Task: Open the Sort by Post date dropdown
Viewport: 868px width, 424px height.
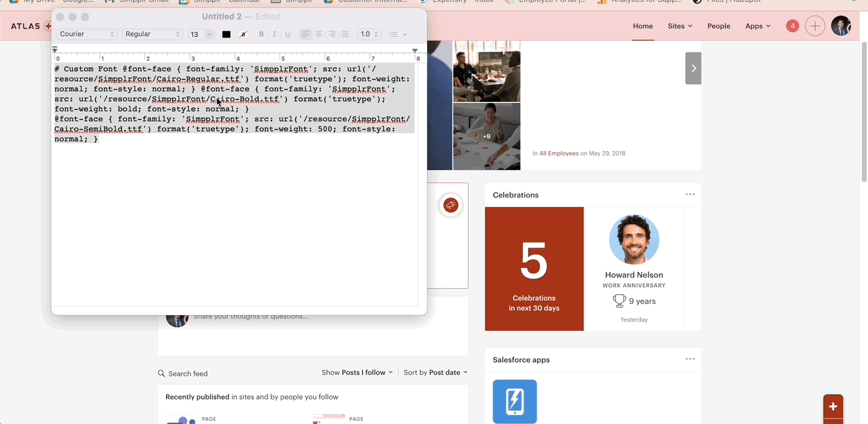Action: pos(435,373)
